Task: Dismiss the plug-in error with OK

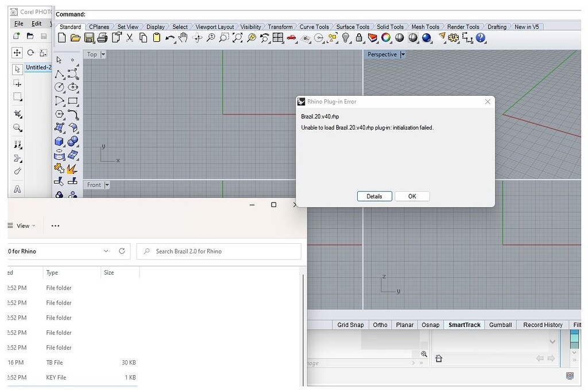Action: point(412,196)
